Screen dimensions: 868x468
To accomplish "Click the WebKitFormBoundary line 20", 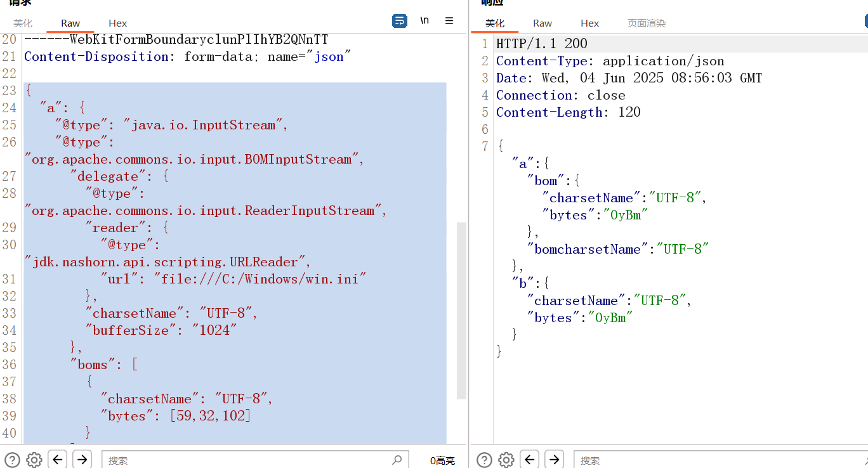I will [x=176, y=39].
